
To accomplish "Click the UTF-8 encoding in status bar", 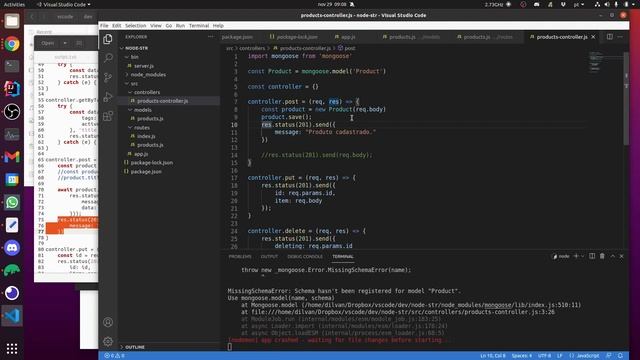I will (544, 356).
